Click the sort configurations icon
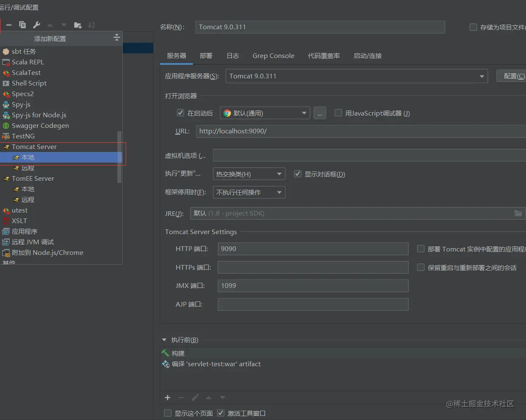The image size is (526, 420). click(x=91, y=25)
